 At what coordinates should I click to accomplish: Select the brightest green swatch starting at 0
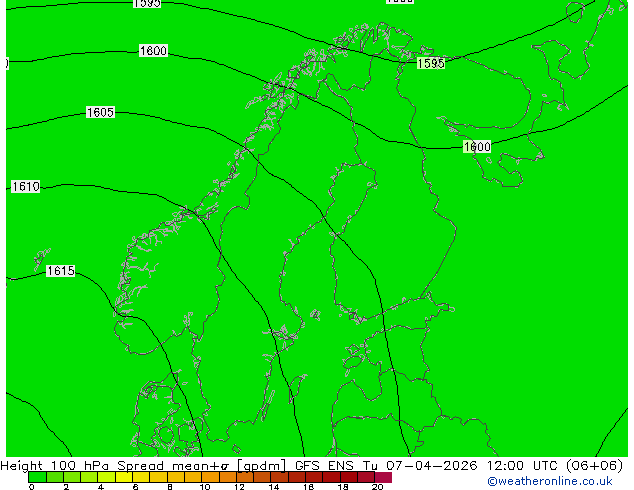(x=37, y=477)
